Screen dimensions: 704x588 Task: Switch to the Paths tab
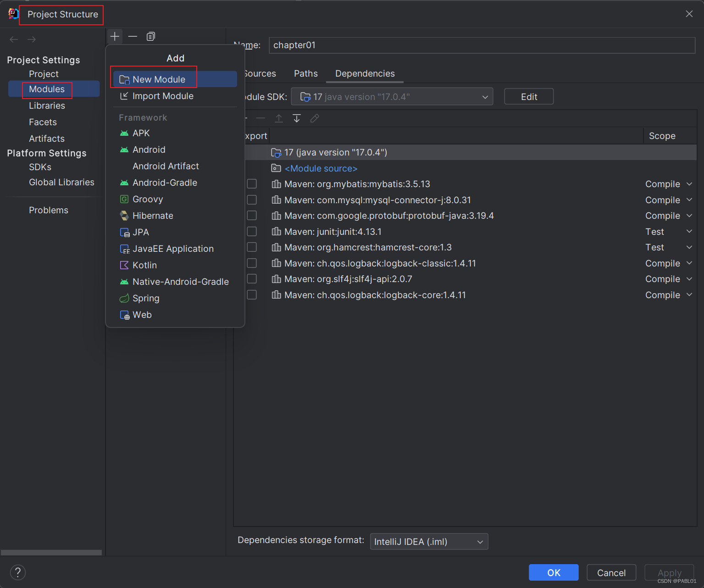tap(306, 73)
